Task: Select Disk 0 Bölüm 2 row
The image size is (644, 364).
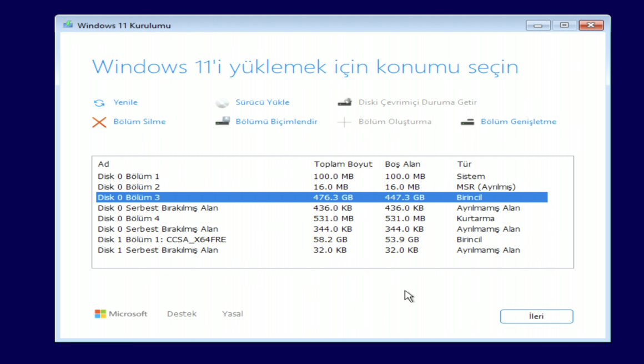Action: [321, 187]
